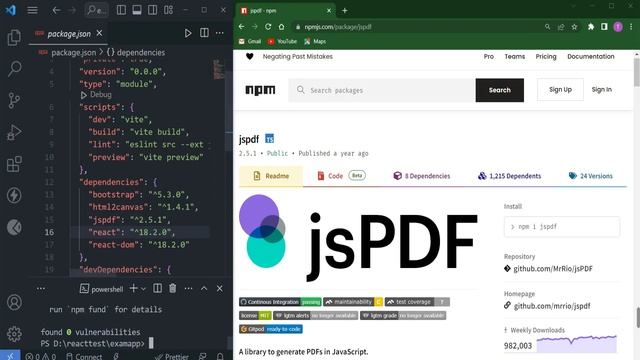This screenshot has width=640, height=360.
Task: Open the Maps bookmark
Action: 315,42
